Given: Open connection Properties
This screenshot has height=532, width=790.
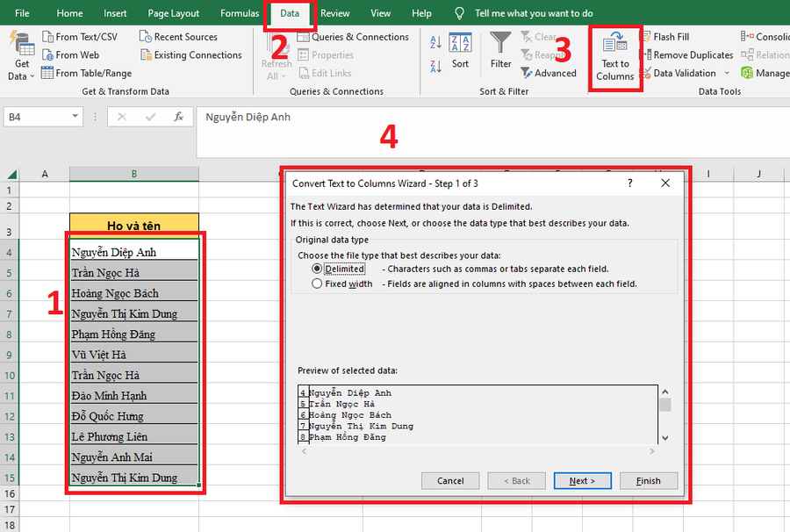Looking at the screenshot, I should tap(326, 55).
